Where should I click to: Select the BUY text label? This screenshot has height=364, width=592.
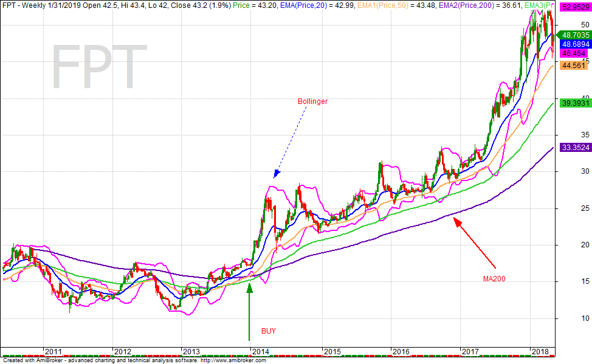click(268, 331)
